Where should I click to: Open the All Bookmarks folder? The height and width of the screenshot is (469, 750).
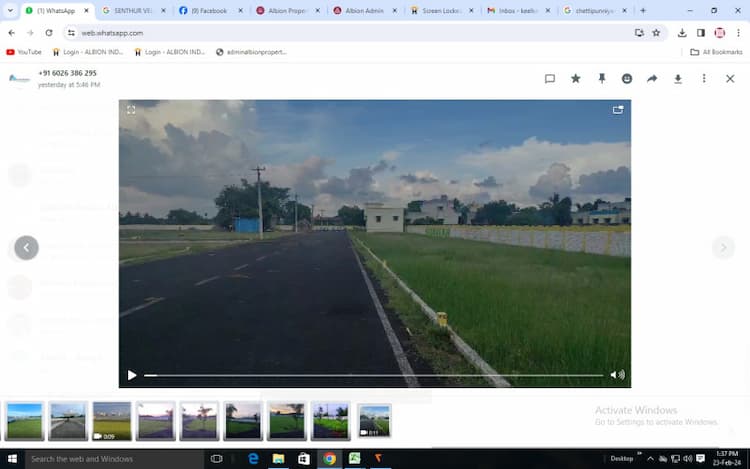coord(716,52)
